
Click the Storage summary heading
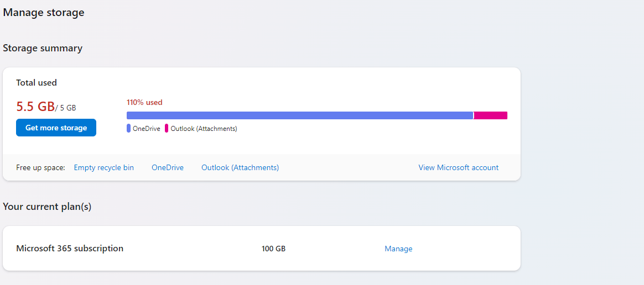pos(43,48)
